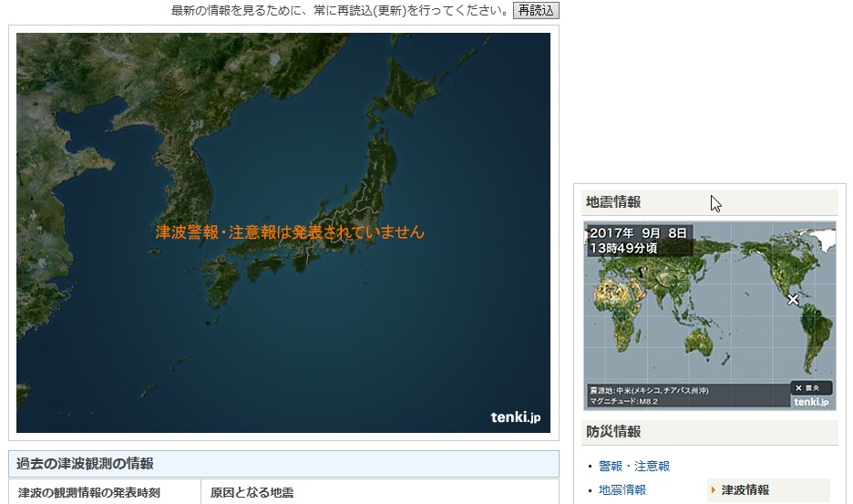The image size is (853, 504).
Task: Click the 防災情報 section heading
Action: 613,432
